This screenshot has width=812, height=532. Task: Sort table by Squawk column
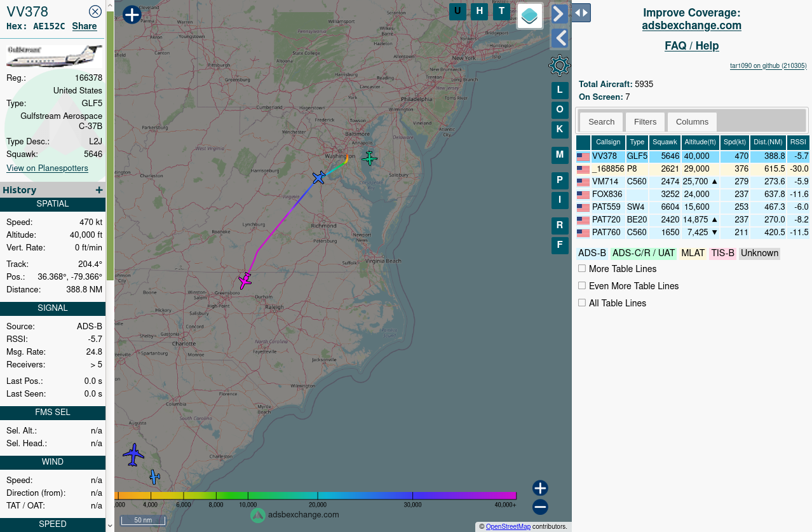tap(665, 142)
